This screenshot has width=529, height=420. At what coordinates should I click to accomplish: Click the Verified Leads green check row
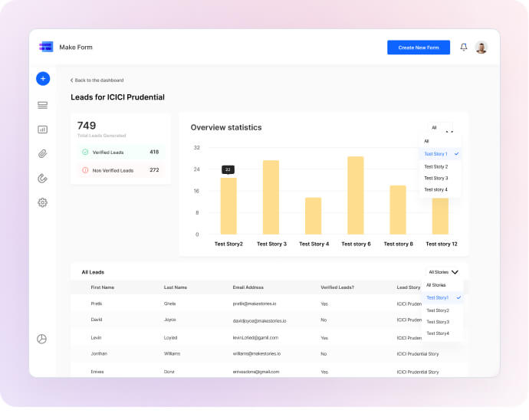coord(120,153)
